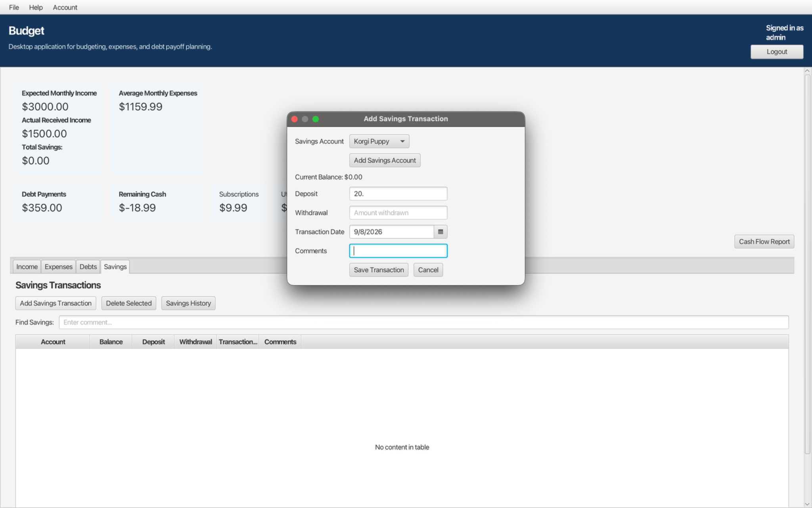Focus the Deposit amount field

[398, 194]
